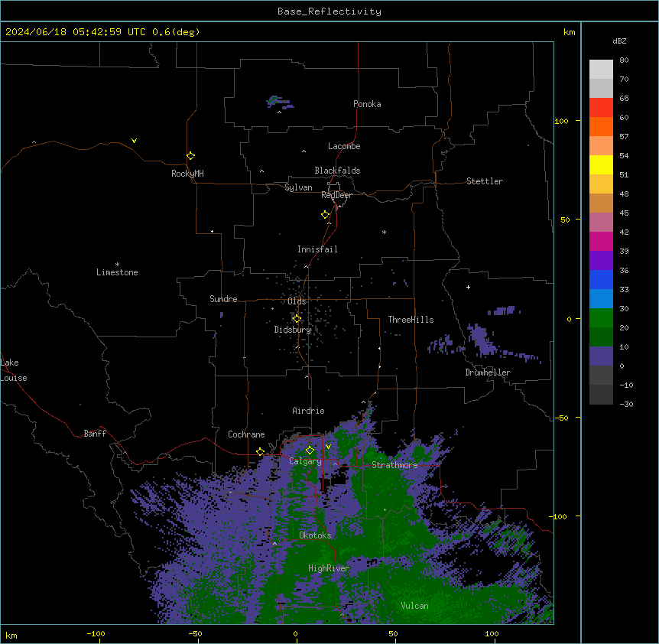The width and height of the screenshot is (659, 644).
Task: Click the timestamp 2024/06/18 05:42:59 UTC
Action: 76,32
